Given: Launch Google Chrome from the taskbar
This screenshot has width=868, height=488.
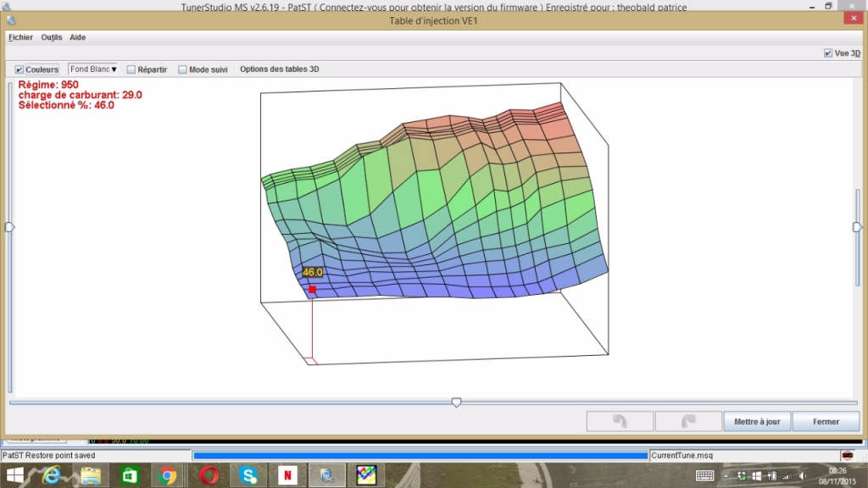Looking at the screenshot, I should point(167,475).
